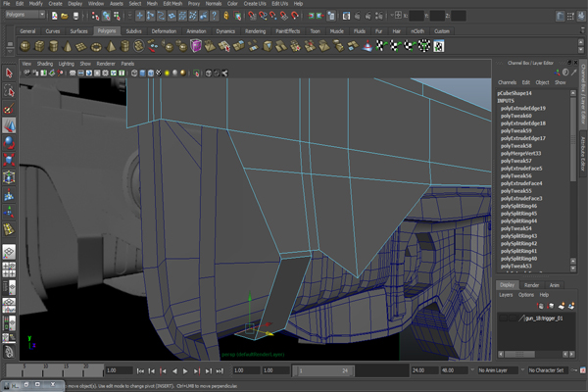This screenshot has width=588, height=392.
Task: Click the new scene icon on status line
Action: 55,16
